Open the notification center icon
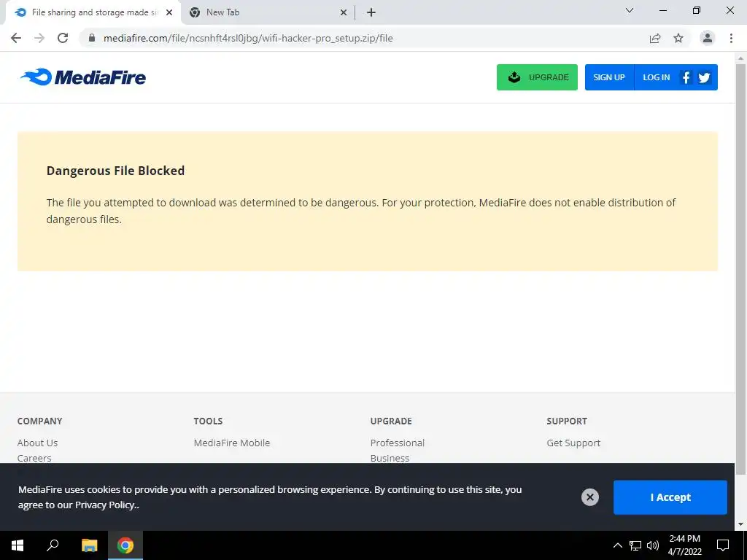747x560 pixels. tap(723, 545)
